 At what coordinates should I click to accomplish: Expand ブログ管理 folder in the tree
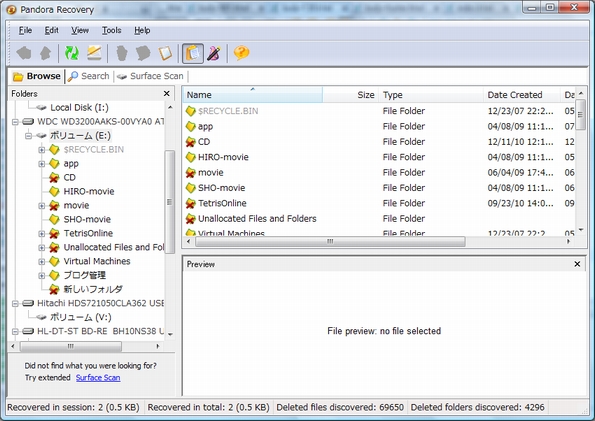[42, 276]
